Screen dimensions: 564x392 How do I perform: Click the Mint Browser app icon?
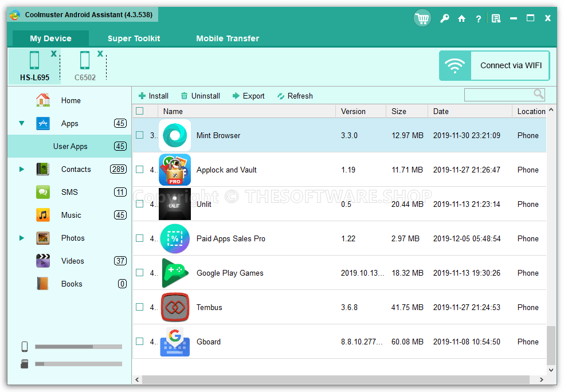click(175, 135)
